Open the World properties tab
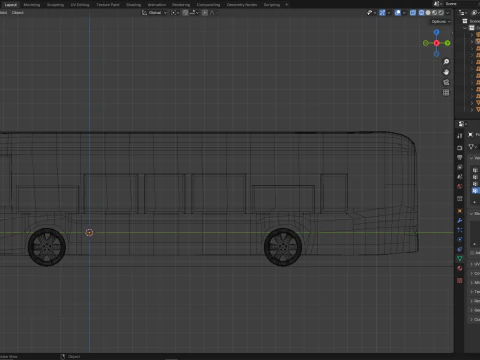480x360 pixels. (x=460, y=186)
